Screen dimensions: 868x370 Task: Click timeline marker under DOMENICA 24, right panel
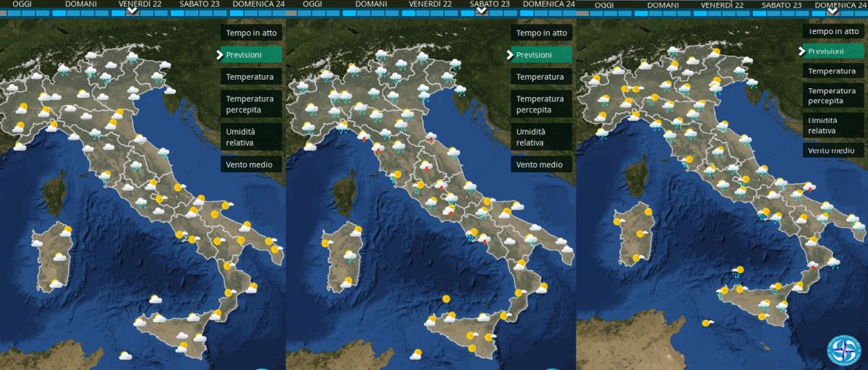click(833, 11)
